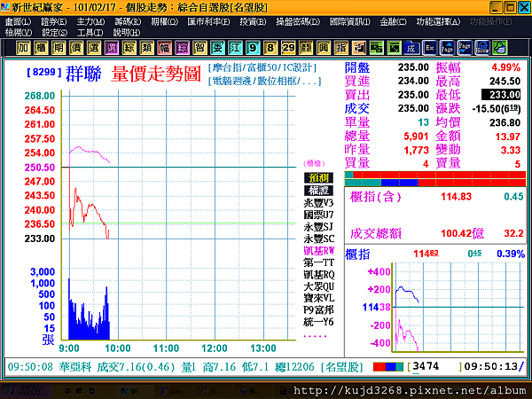Select warrant 大眾QU in the list

(318, 286)
